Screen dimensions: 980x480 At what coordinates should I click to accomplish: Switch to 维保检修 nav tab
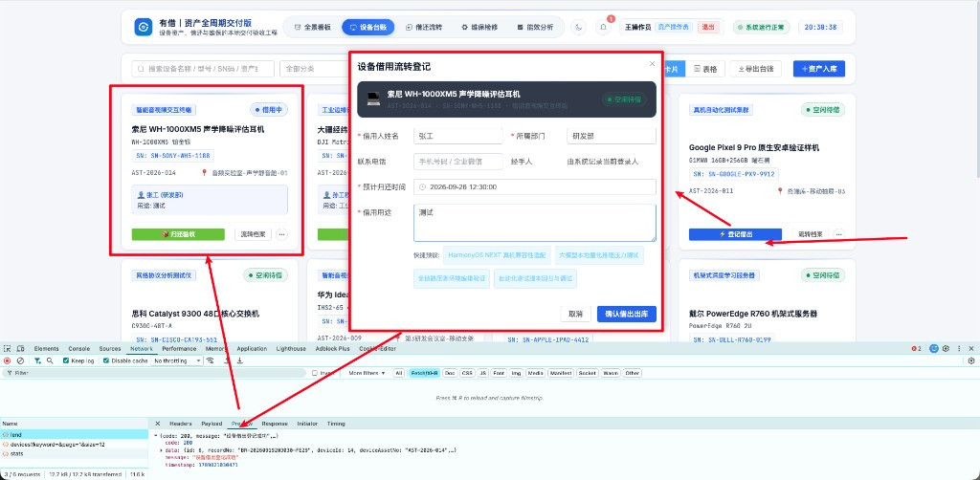(479, 28)
